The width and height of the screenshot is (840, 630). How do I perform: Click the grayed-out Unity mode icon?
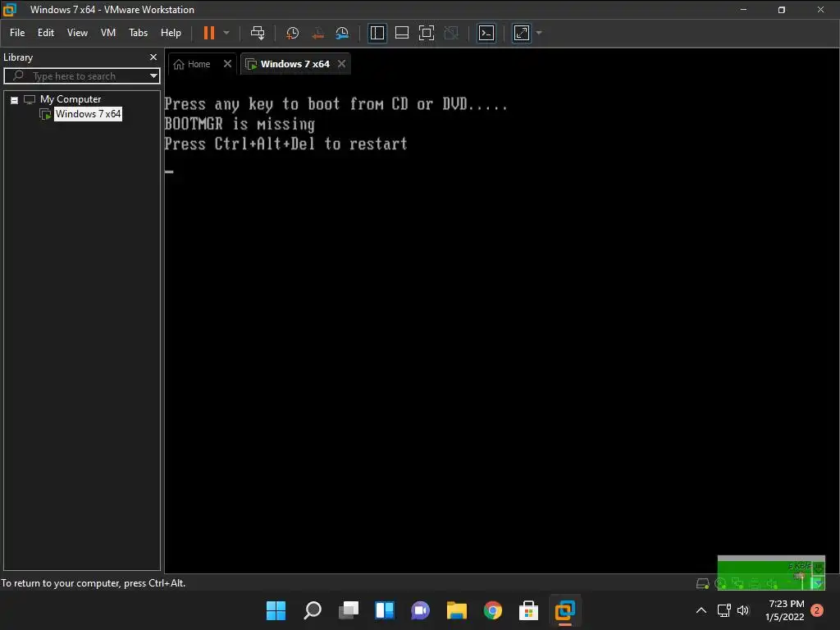coord(452,33)
